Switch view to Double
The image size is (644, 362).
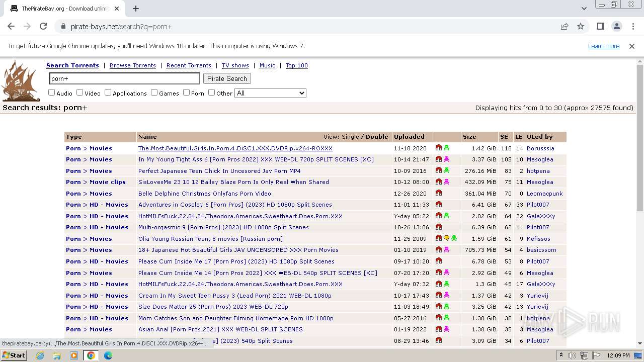(x=377, y=137)
